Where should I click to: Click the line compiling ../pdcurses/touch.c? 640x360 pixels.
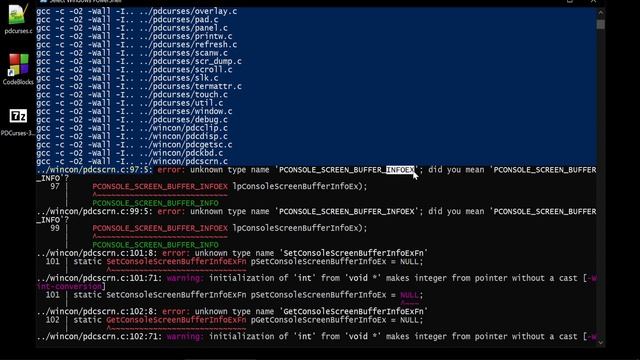click(132, 95)
